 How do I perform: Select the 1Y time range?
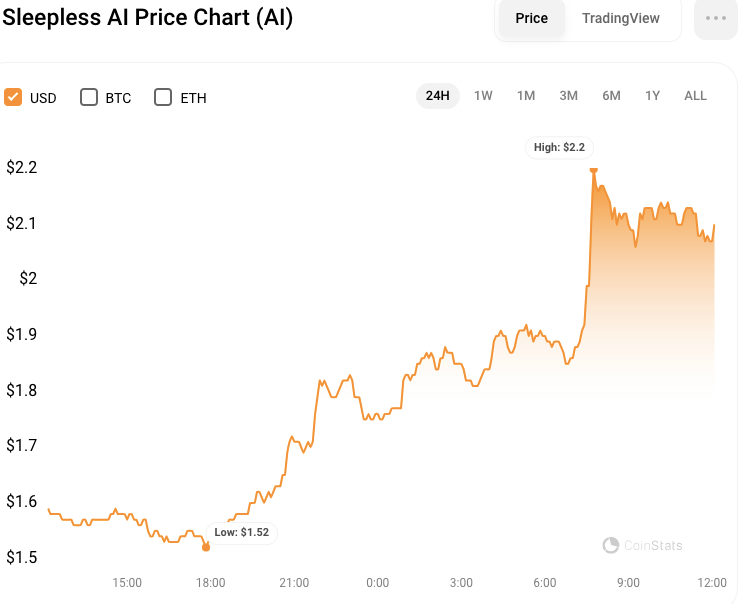coord(653,96)
